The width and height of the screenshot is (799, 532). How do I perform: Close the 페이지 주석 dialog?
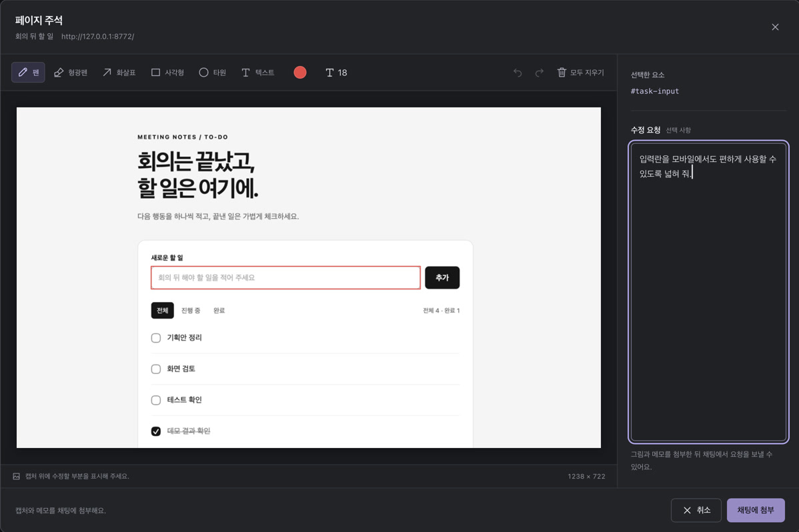[775, 27]
